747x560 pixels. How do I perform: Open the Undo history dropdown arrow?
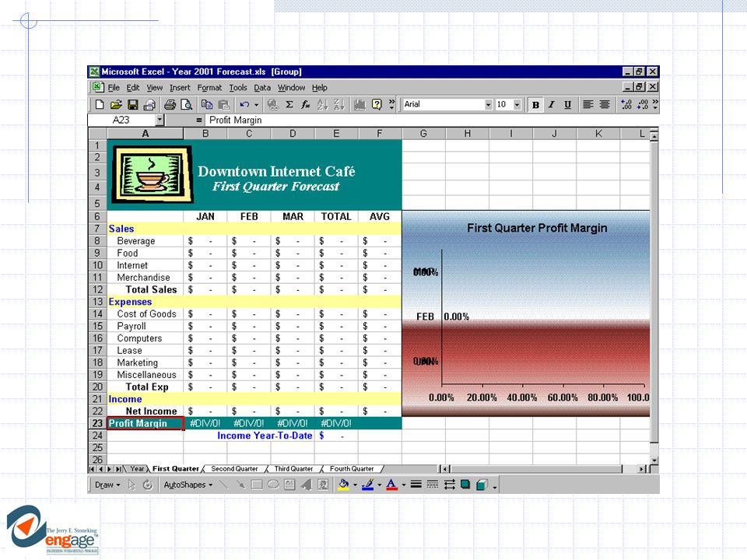[x=256, y=105]
